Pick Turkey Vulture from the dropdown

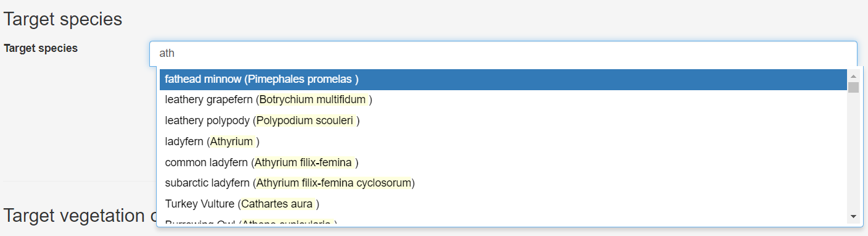tap(503, 204)
